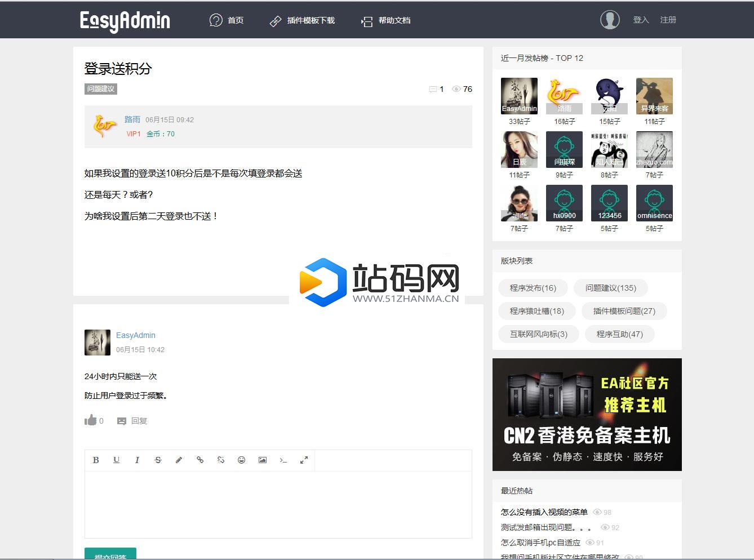Open the 登入 login link

[641, 20]
